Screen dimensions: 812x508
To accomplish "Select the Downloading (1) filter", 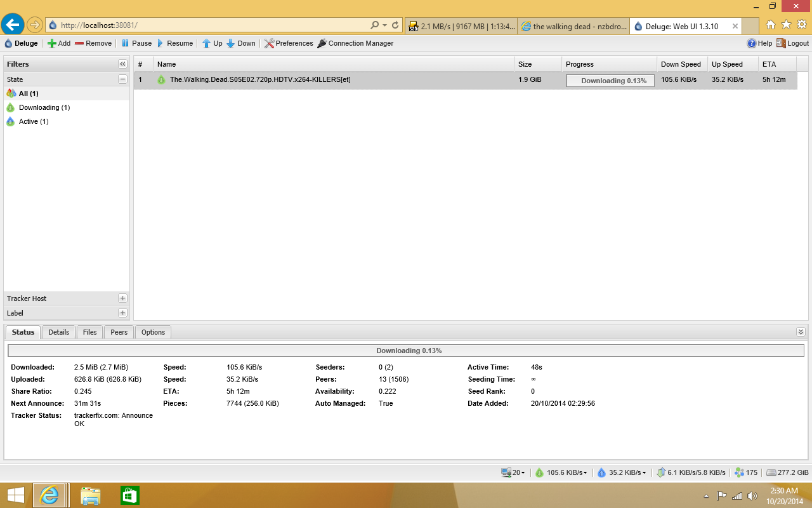I will click(67, 107).
